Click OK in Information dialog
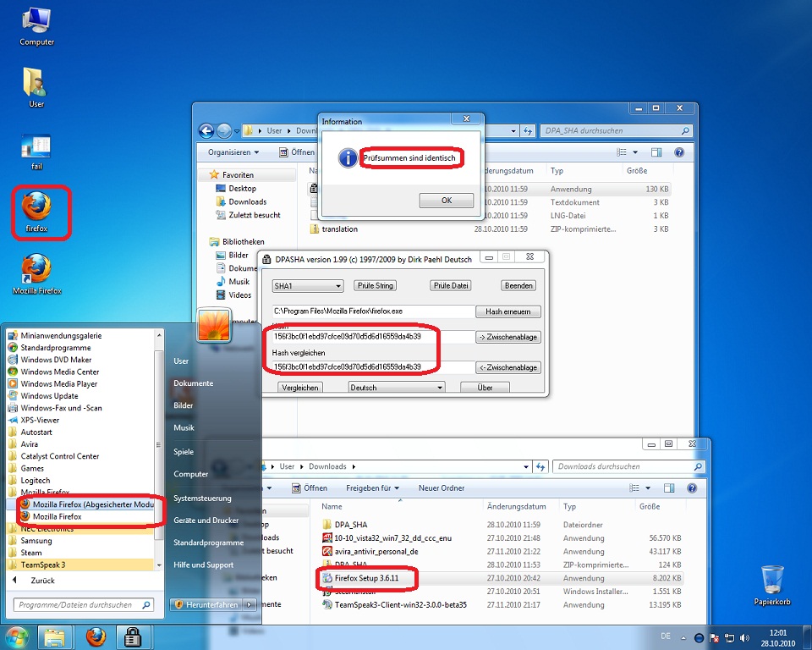This screenshot has width=812, height=650. 447,201
